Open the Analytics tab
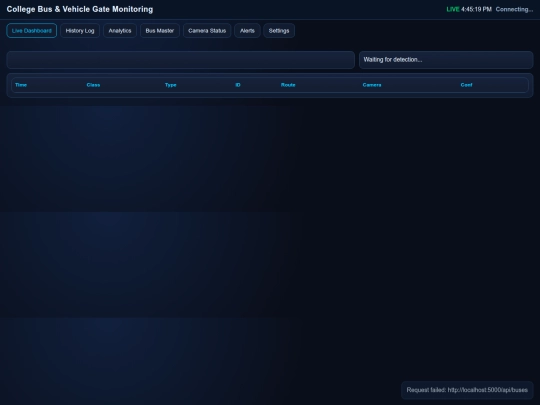 [x=120, y=31]
